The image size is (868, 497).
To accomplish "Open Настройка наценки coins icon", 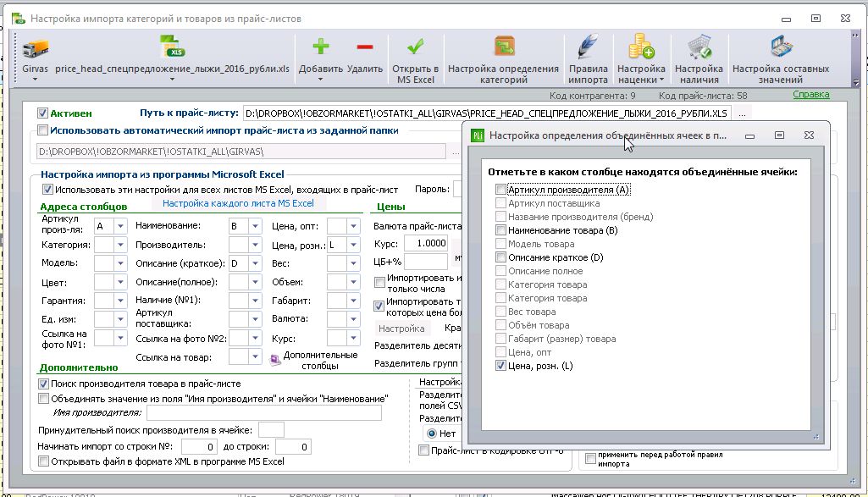I will 641,47.
